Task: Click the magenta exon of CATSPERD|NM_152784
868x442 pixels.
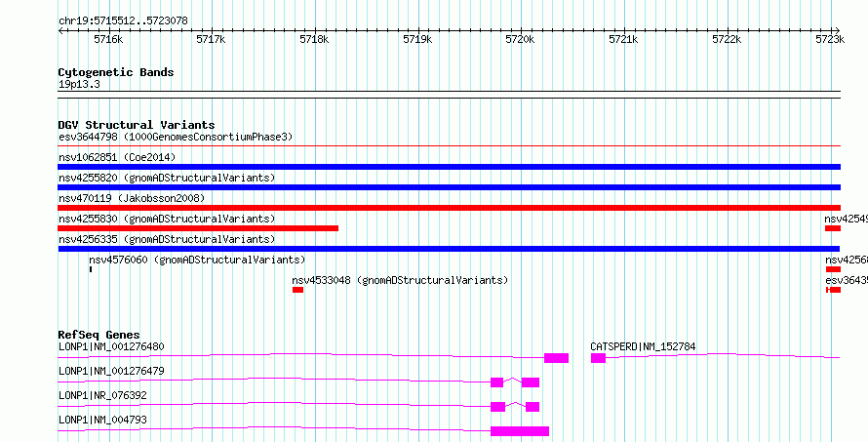Action: (598, 358)
